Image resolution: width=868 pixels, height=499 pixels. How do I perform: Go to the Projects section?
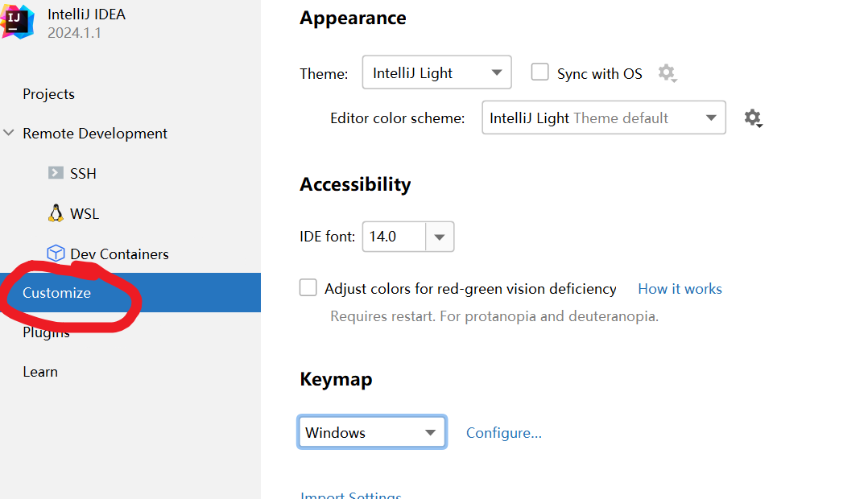(48, 94)
